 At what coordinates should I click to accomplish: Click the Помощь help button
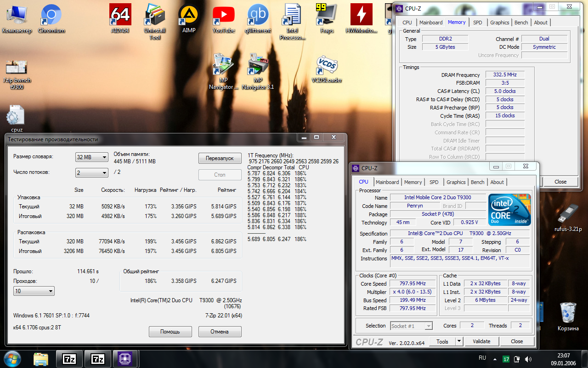tap(170, 331)
